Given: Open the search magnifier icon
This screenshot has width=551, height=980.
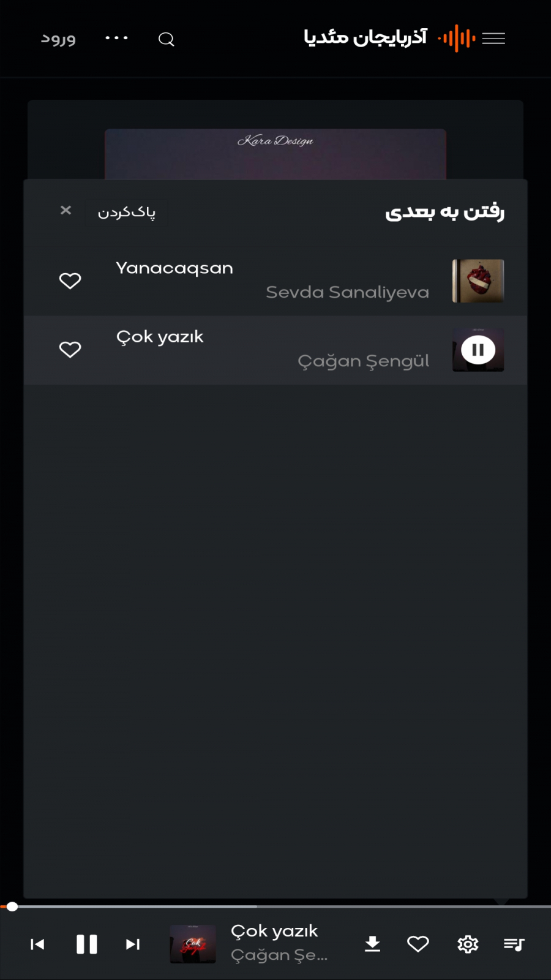Looking at the screenshot, I should coord(167,39).
